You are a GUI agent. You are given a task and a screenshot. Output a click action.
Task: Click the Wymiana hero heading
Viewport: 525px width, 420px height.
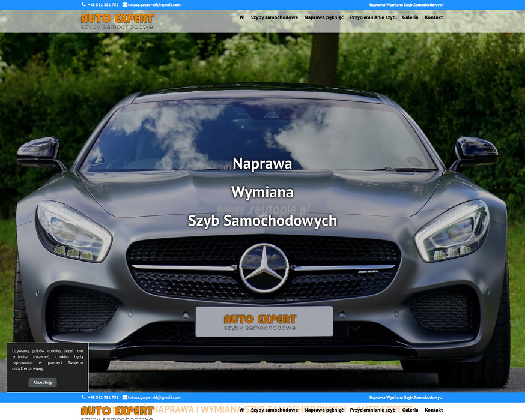pyautogui.click(x=262, y=192)
